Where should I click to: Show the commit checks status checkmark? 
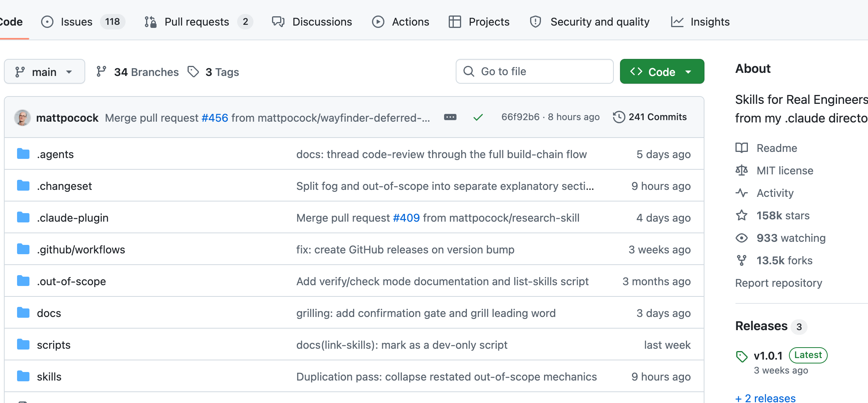tap(478, 117)
